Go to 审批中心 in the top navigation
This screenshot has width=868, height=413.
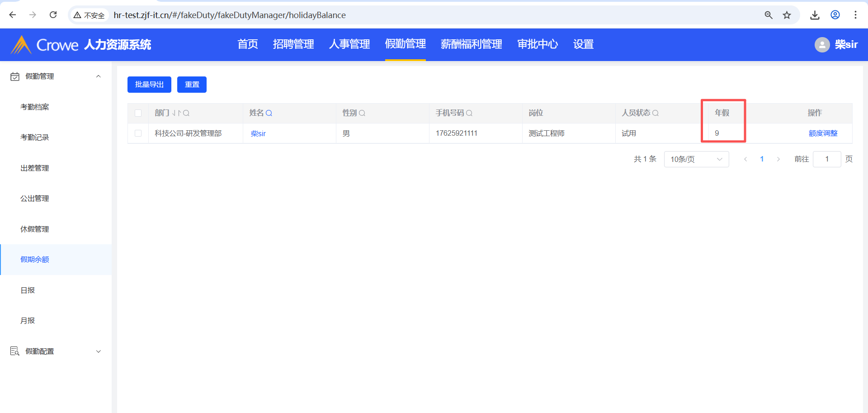(538, 44)
